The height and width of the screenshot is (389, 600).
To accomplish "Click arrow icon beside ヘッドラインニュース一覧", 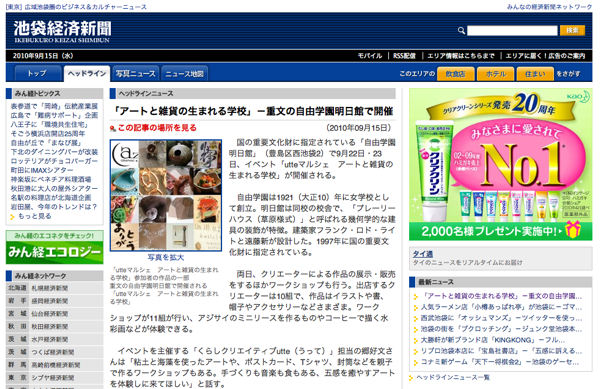I will (x=411, y=378).
